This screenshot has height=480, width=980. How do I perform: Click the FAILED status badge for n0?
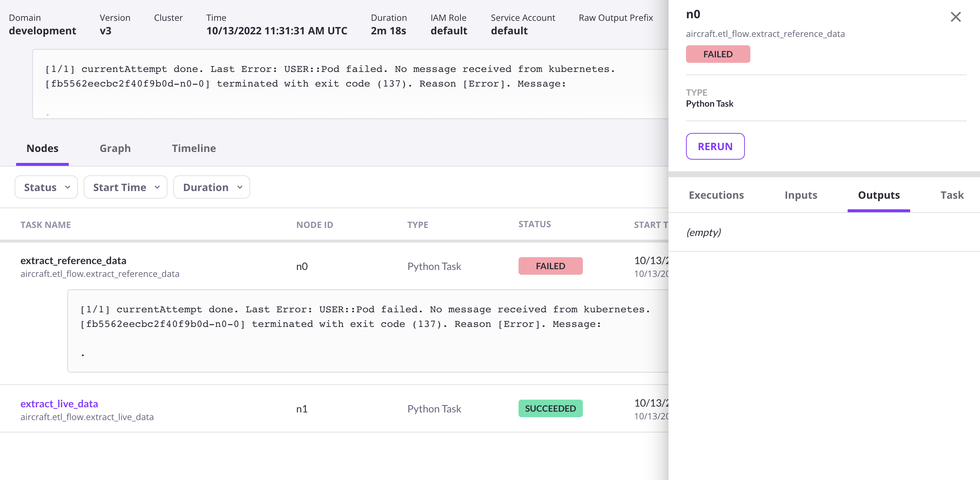pyautogui.click(x=550, y=266)
